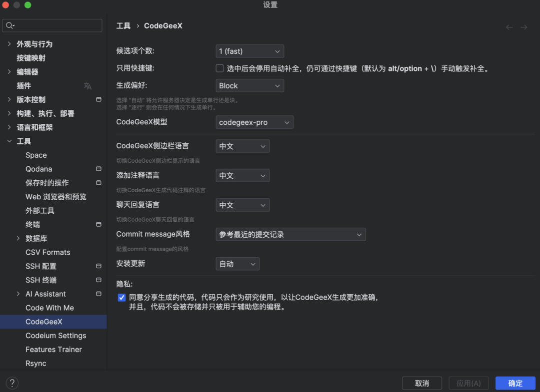
Task: Click the 确定 button
Action: click(x=515, y=383)
